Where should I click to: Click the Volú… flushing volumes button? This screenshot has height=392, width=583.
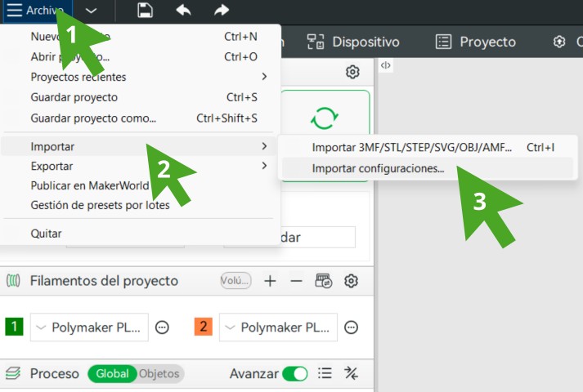[235, 281]
